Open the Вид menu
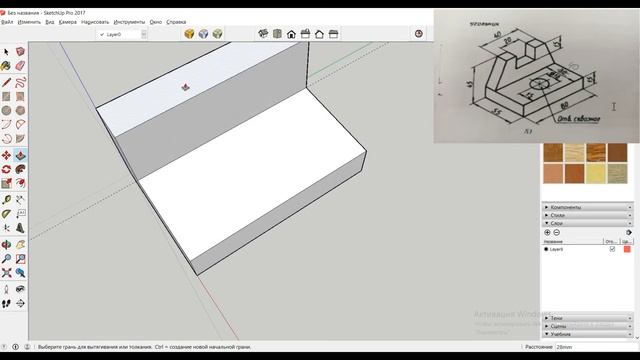 [50, 22]
